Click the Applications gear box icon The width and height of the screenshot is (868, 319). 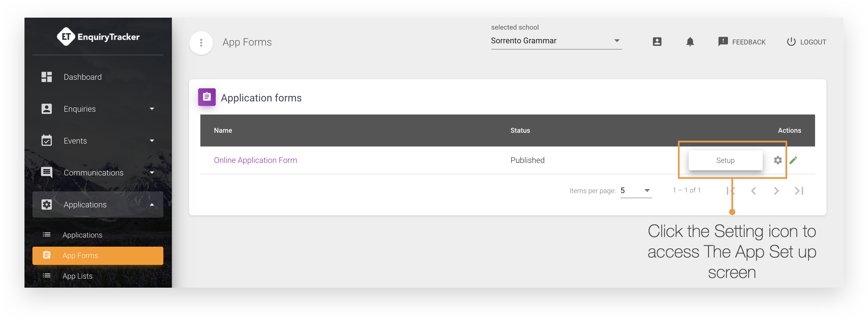[46, 204]
